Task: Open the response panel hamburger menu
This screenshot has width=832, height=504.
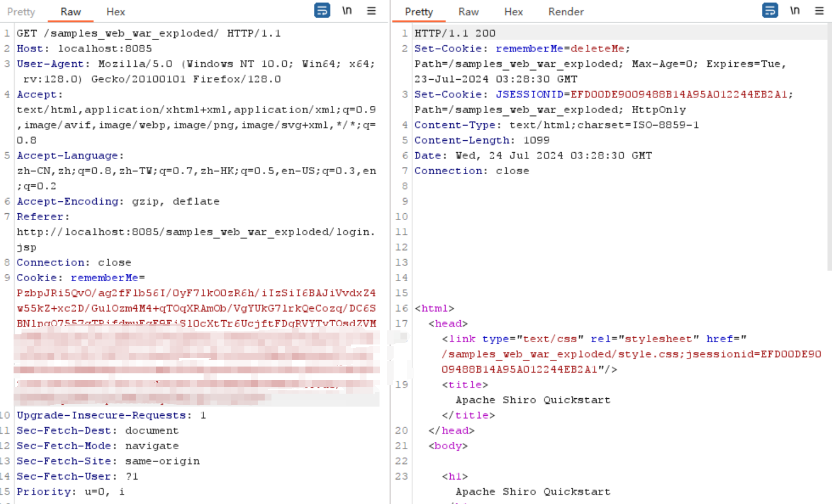Action: pyautogui.click(x=819, y=11)
